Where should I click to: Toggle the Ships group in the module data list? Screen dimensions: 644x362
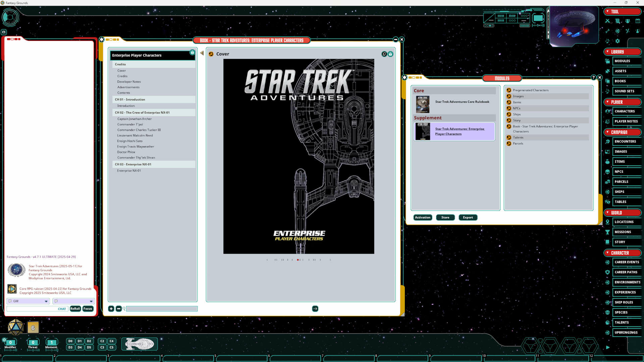click(x=509, y=114)
